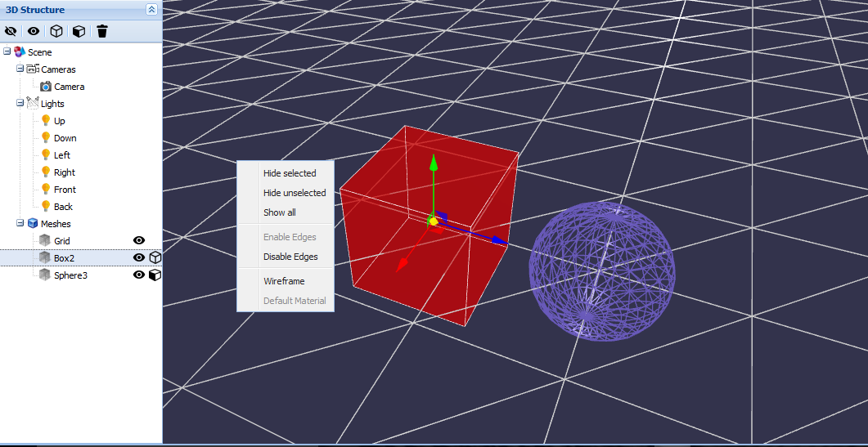Click the cube render-mode icon on Sphere3 row
The width and height of the screenshot is (868, 447).
[155, 275]
